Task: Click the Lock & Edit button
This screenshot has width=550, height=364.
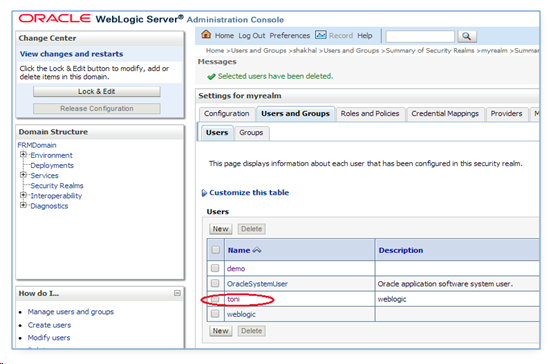Action: click(97, 92)
